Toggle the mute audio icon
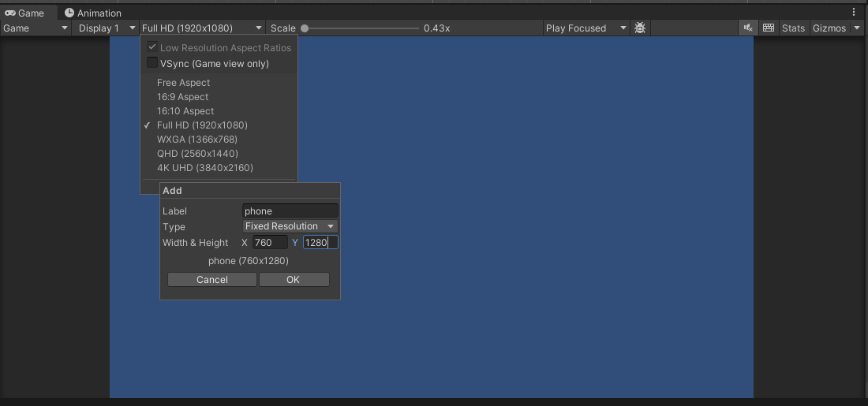Screen dimensions: 868x406 click(748, 28)
